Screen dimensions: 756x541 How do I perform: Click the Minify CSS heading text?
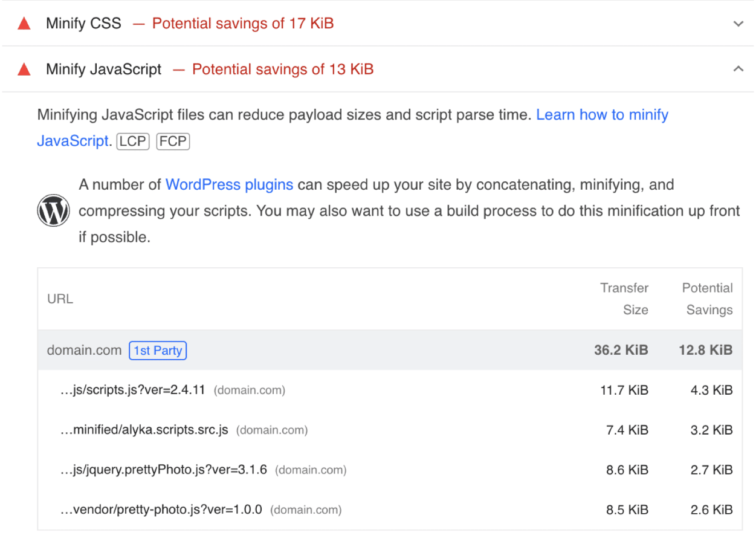click(83, 23)
